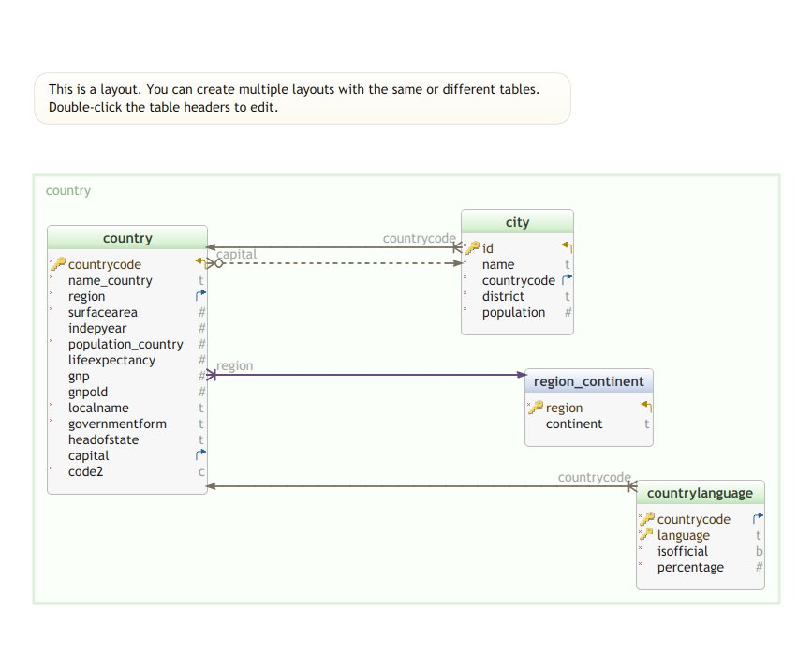Click the foreign key arrow on countrylanguage's countrycode row

pyautogui.click(x=758, y=518)
